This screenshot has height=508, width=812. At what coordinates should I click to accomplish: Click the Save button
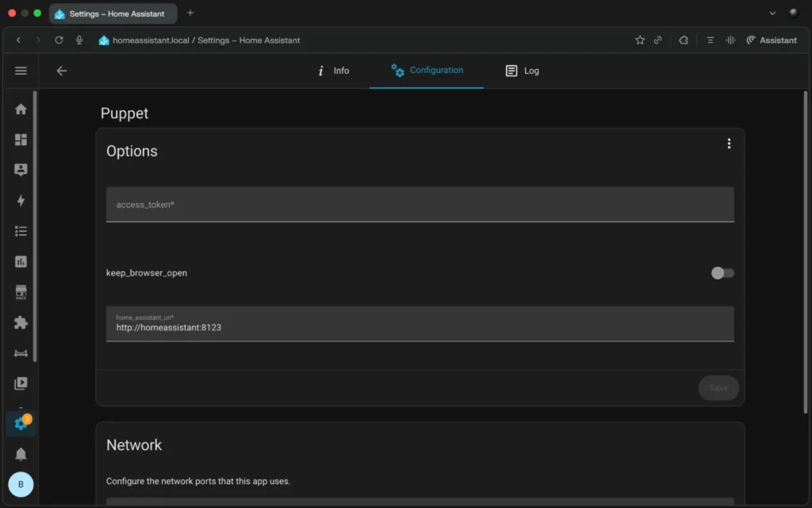[x=718, y=387]
